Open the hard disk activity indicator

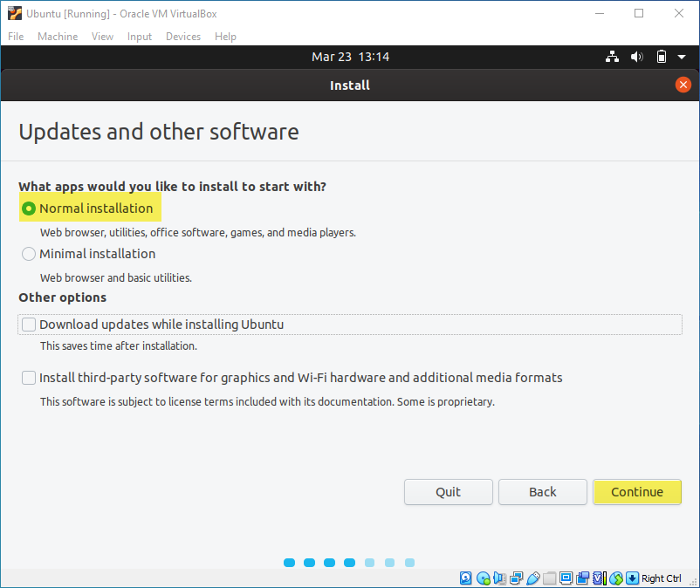pos(465,578)
